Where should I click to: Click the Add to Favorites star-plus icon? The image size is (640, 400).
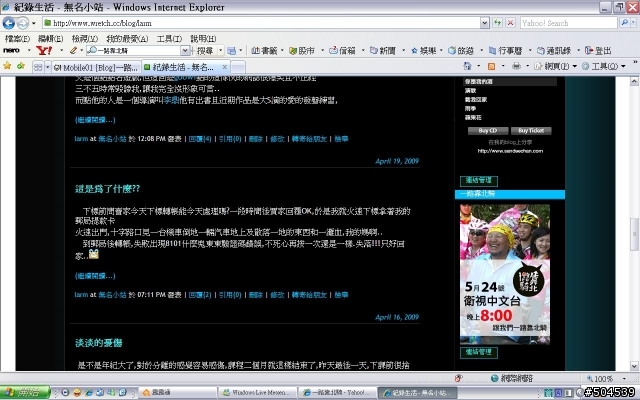tap(20, 66)
